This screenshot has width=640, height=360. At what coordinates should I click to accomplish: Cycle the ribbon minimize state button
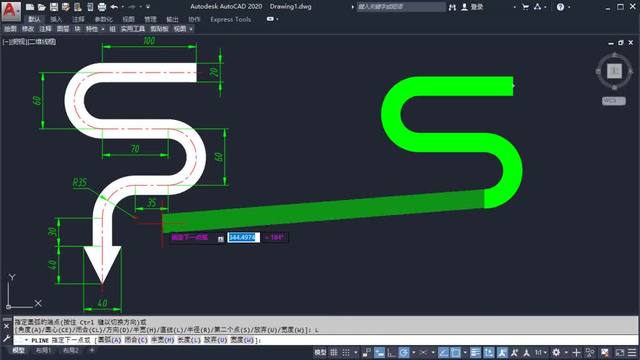(x=270, y=19)
